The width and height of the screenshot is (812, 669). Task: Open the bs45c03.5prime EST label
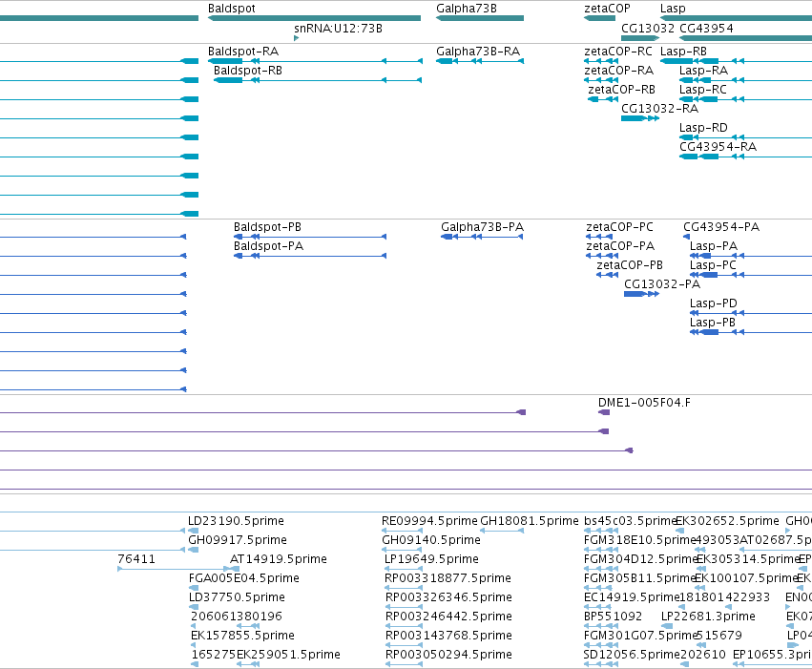pos(631,521)
